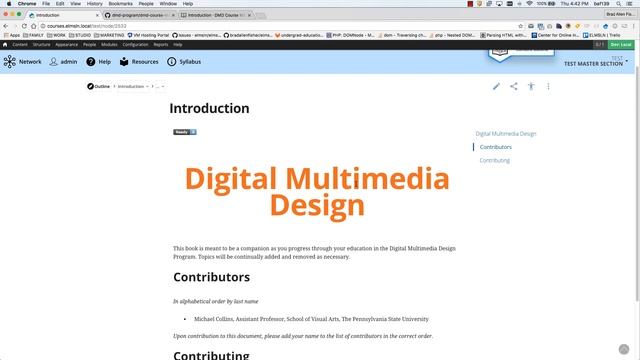Open the Appearance admin menu
The image size is (640, 360).
(x=67, y=44)
